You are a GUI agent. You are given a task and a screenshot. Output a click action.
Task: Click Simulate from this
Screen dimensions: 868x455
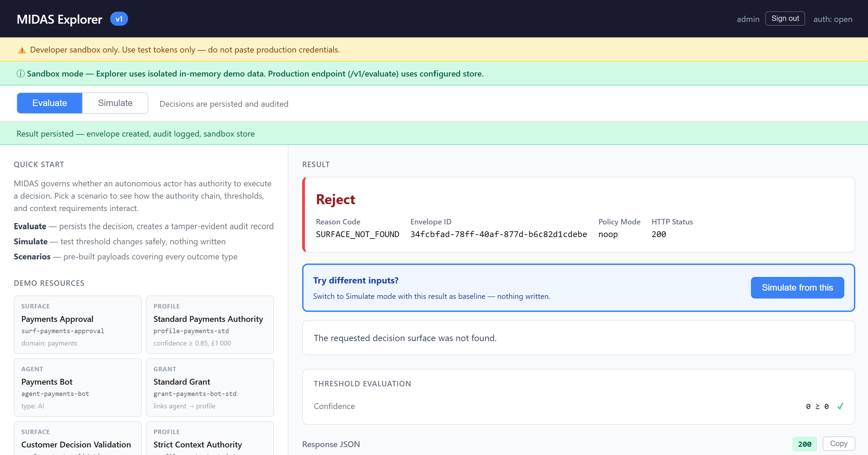click(x=797, y=288)
